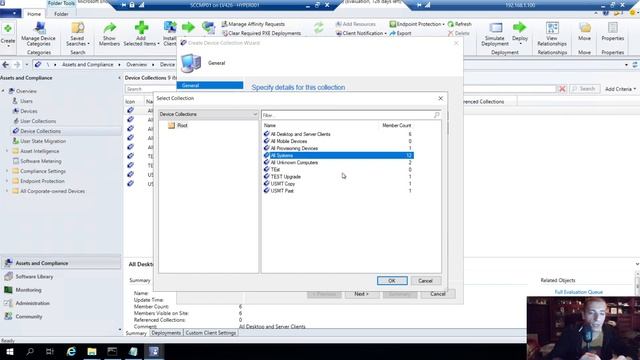Select Users in the navigation tree
Viewport: 640px width, 360px height.
point(26,101)
